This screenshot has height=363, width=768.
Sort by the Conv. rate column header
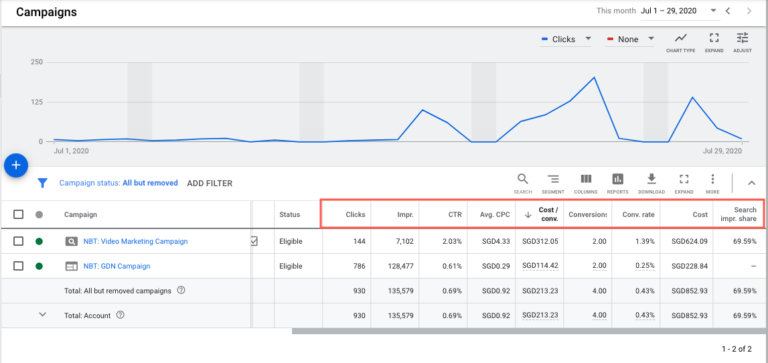639,215
